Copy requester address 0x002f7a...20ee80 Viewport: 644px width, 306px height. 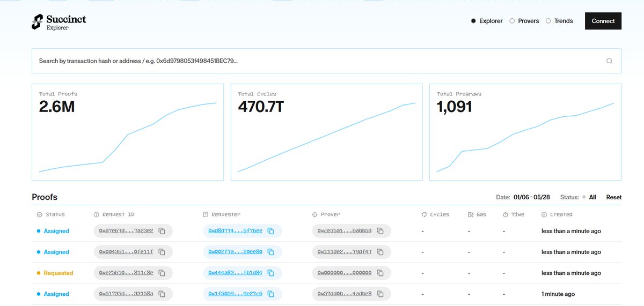point(271,252)
